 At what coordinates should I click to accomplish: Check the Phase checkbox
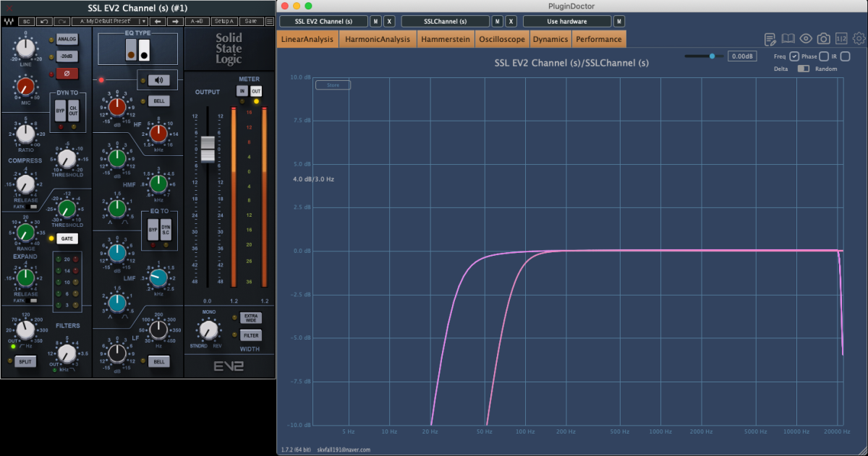[824, 56]
